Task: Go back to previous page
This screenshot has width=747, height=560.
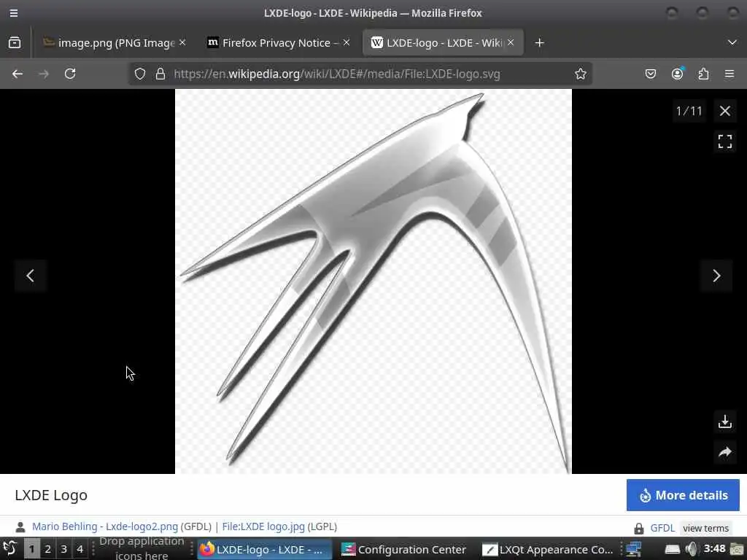Action: click(x=18, y=74)
